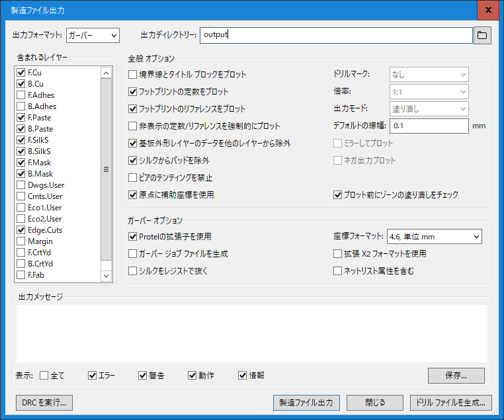Viewport: 504px width, 420px height.
Task: Toggle the F.Paste layer checkbox
Action: (21, 118)
